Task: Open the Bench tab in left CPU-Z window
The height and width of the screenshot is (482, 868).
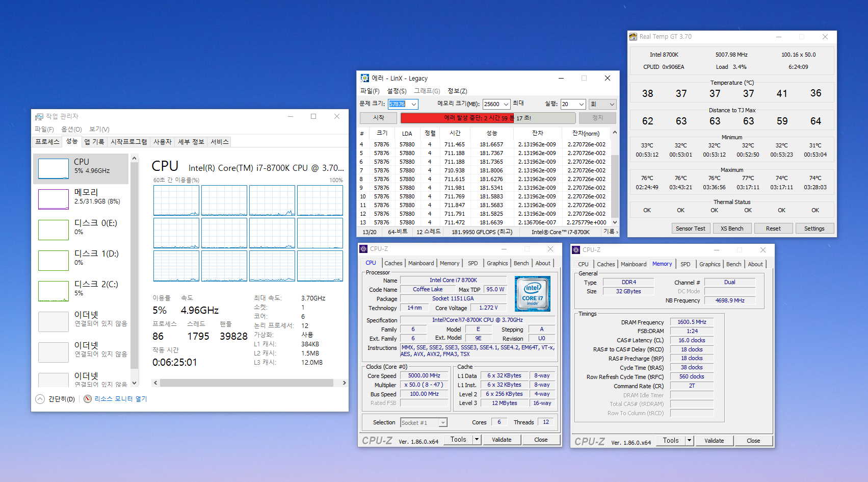Action: tap(521, 263)
